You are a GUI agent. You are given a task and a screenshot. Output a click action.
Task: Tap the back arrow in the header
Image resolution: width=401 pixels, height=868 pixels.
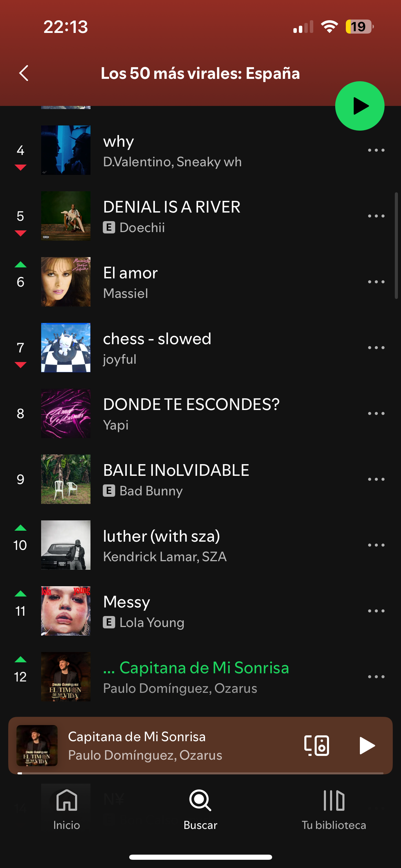(24, 73)
